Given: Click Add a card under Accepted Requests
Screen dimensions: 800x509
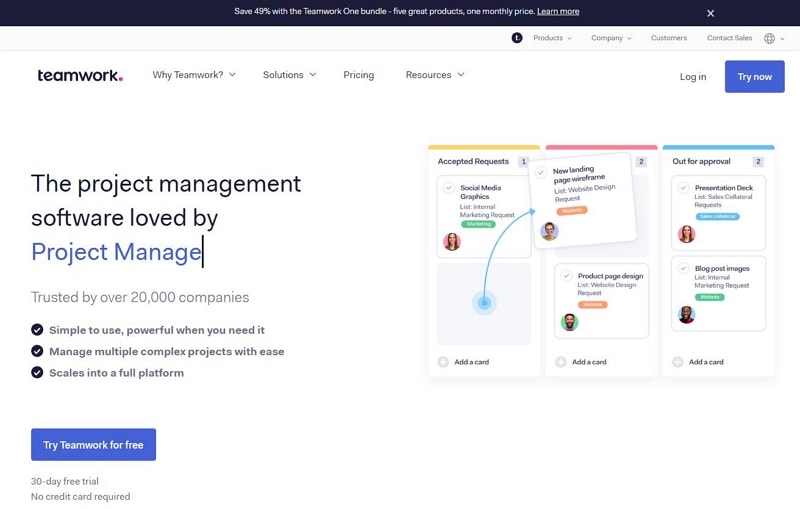Looking at the screenshot, I should point(471,362).
